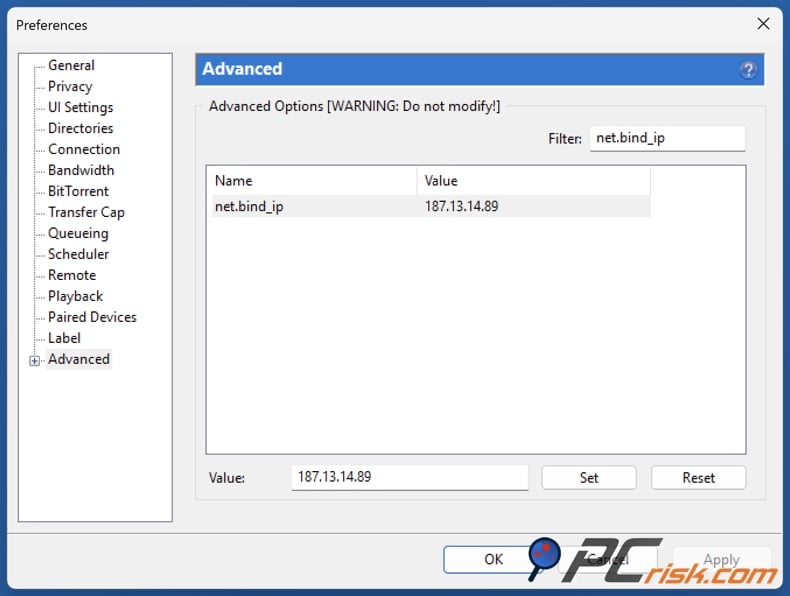Screen dimensions: 790x596
Task: Select the Bandwidth category
Action: (x=81, y=170)
